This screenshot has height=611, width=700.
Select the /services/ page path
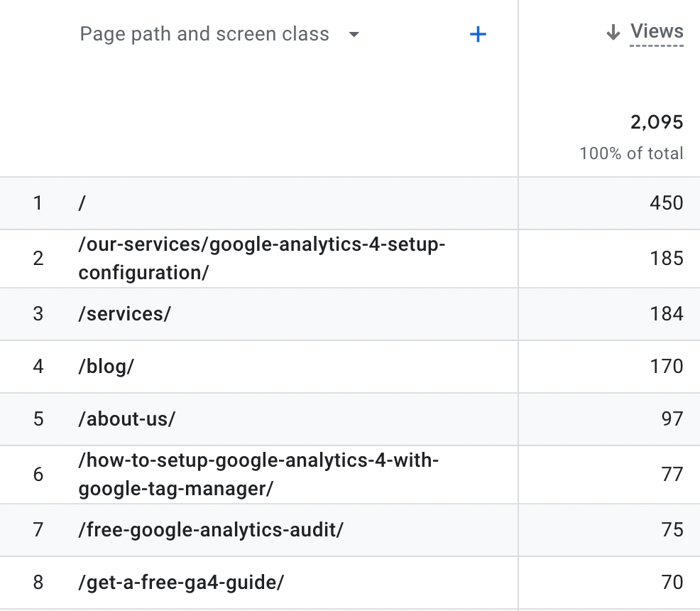tap(124, 313)
